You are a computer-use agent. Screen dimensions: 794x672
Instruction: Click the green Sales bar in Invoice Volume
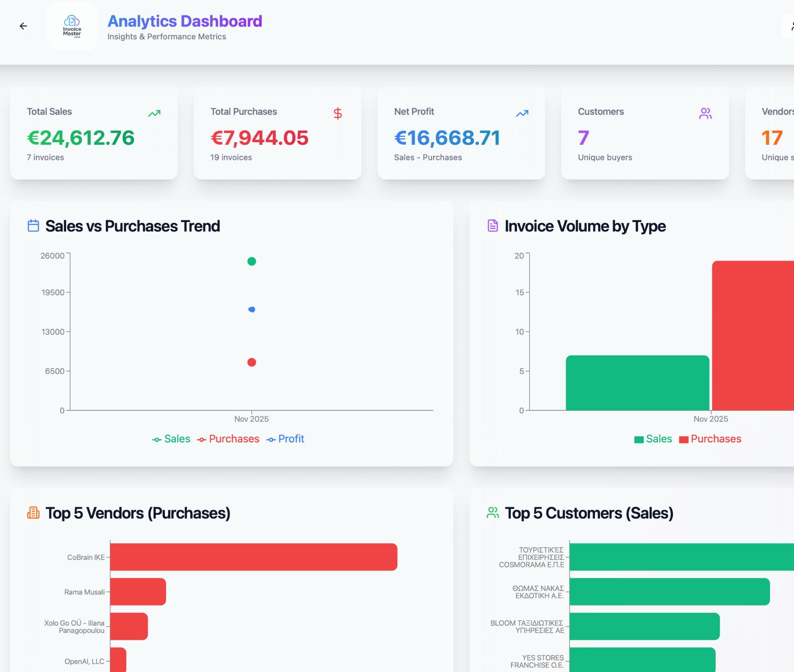tap(637, 383)
